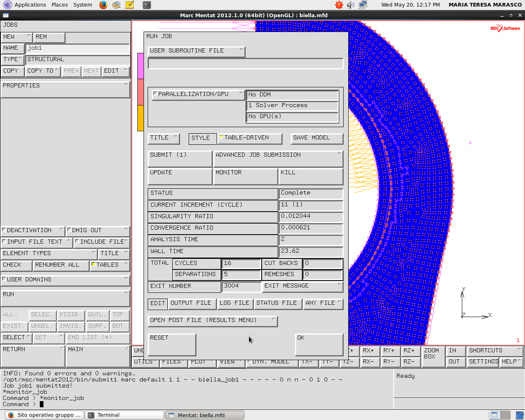Image resolution: width=525 pixels, height=420 pixels.
Task: Click SUBMIT (1) to run the job
Action: [x=180, y=159]
